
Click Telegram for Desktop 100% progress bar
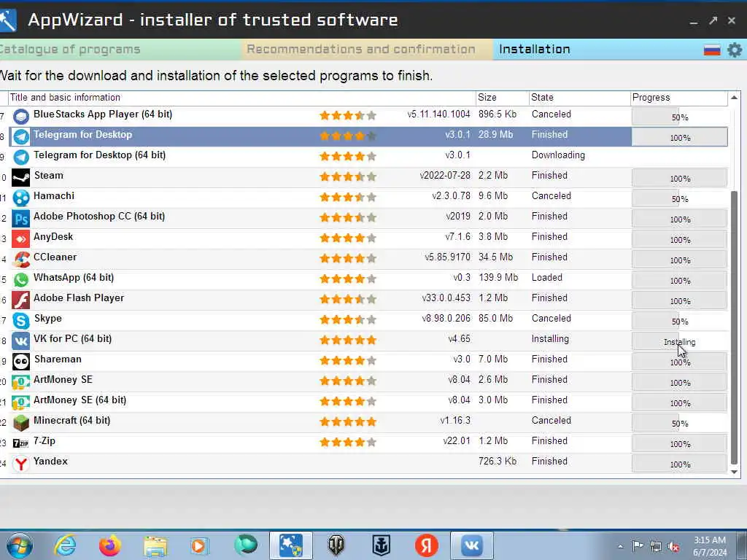click(679, 137)
